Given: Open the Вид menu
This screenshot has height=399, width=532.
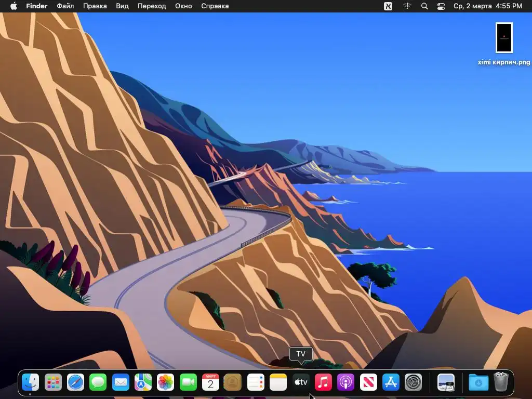Looking at the screenshot, I should 122,6.
